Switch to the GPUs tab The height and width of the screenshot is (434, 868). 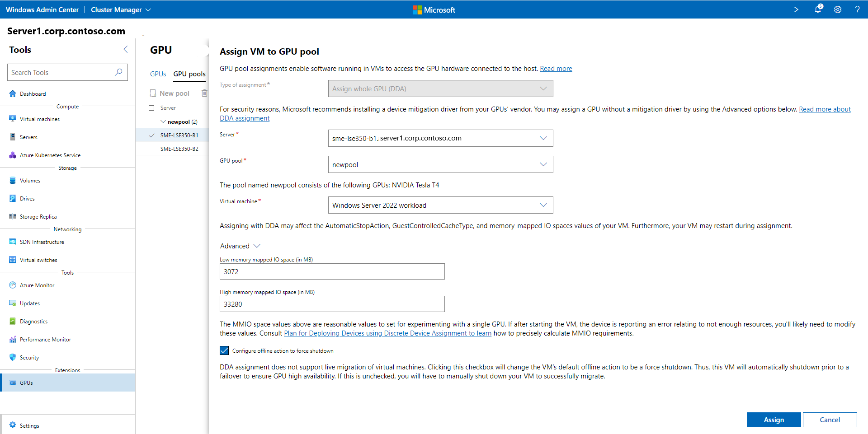tap(158, 74)
